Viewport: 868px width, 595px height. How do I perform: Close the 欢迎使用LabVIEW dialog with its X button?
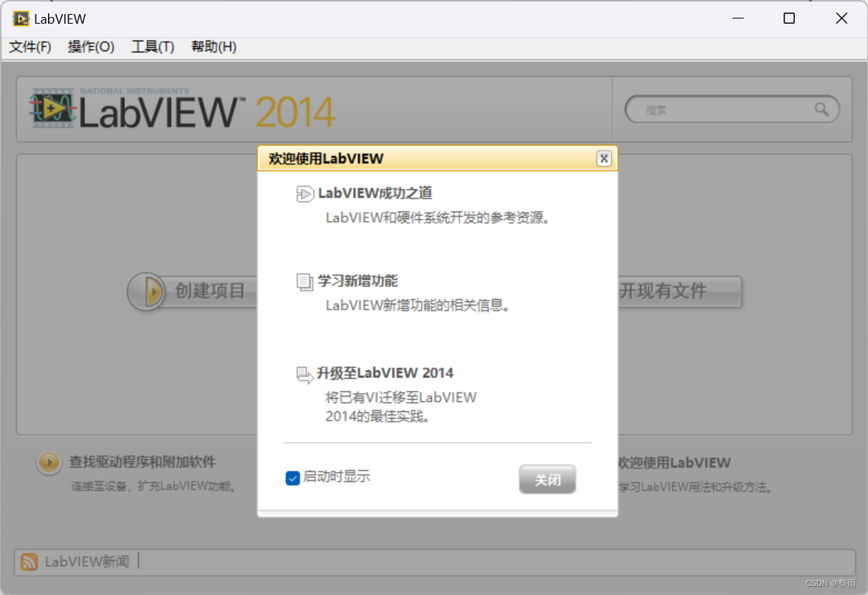point(604,158)
